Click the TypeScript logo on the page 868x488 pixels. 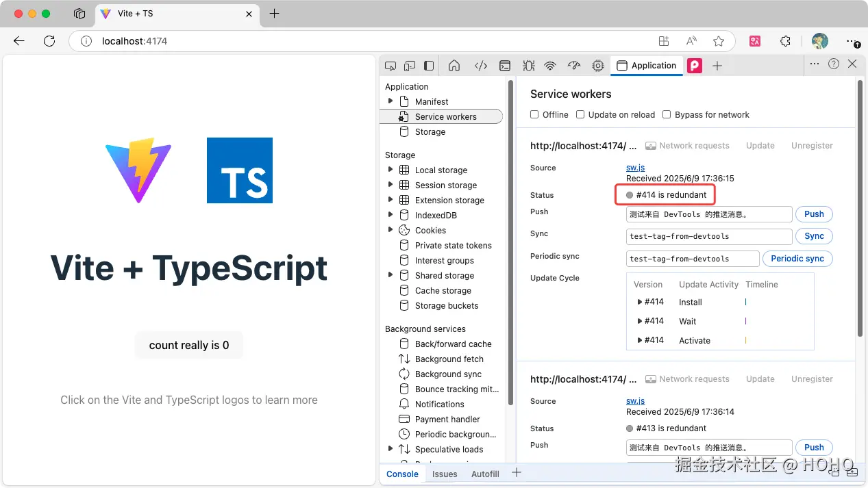click(x=240, y=170)
